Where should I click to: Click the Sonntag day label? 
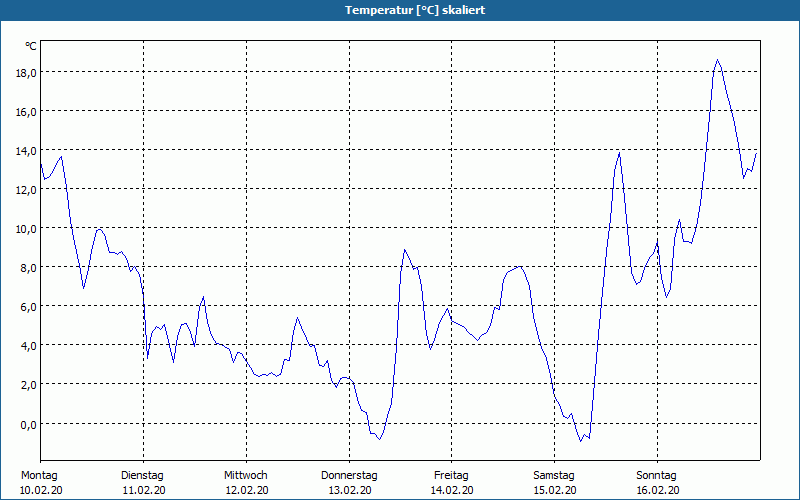point(656,476)
